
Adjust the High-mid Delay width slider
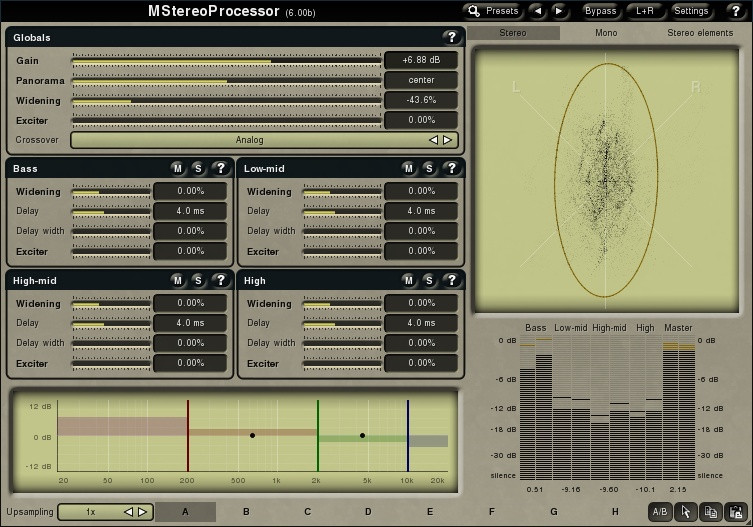pos(111,343)
